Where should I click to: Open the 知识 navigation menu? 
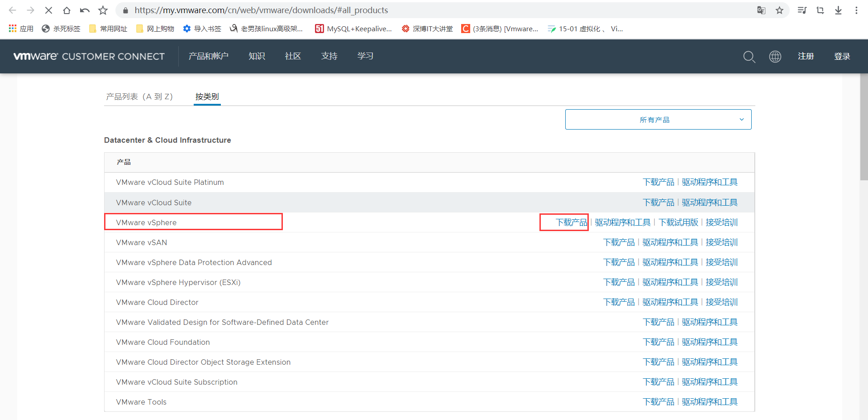[257, 56]
